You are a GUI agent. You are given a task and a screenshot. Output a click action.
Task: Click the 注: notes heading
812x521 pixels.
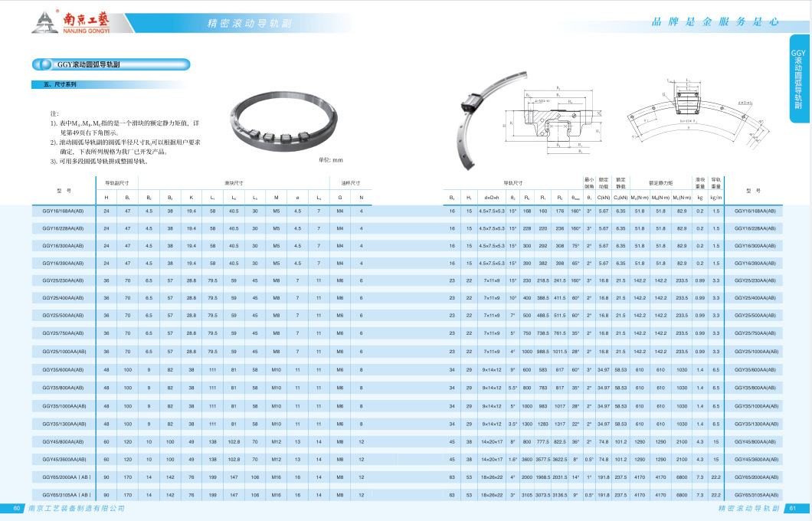click(x=54, y=113)
